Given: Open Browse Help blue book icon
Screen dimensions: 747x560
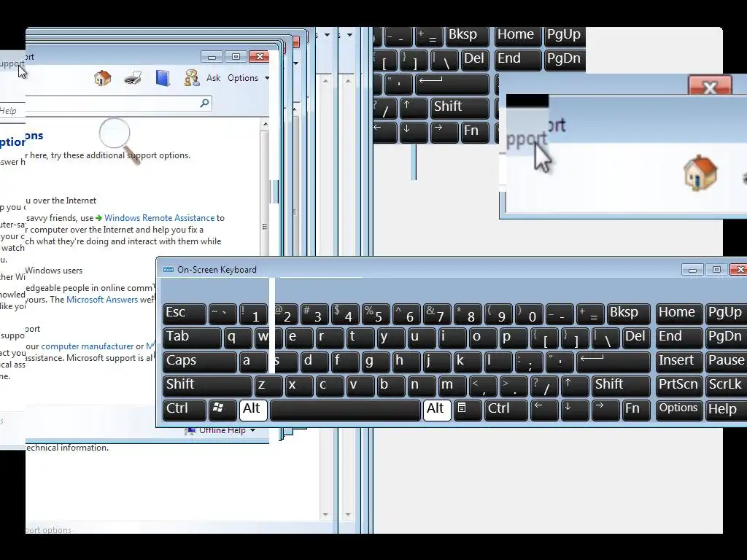Looking at the screenshot, I should coord(163,77).
